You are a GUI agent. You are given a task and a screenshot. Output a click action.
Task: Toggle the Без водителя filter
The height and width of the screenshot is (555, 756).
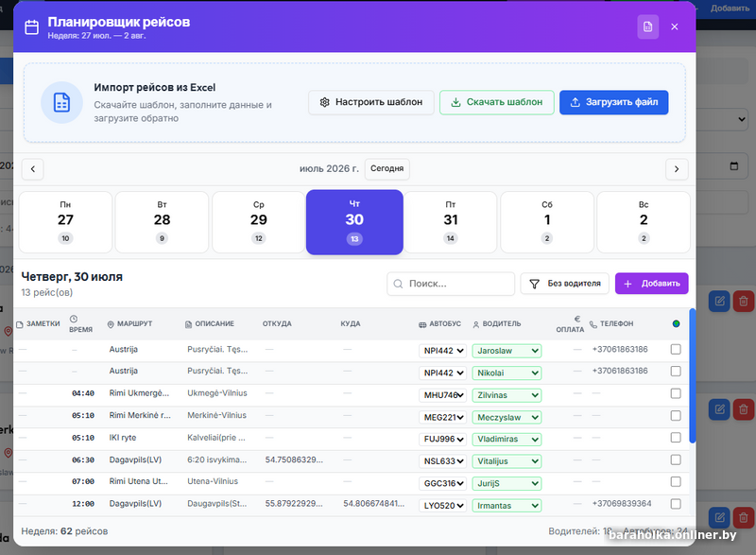[x=564, y=284]
